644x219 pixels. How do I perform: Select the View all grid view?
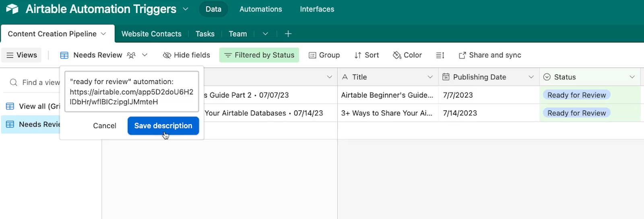33,106
